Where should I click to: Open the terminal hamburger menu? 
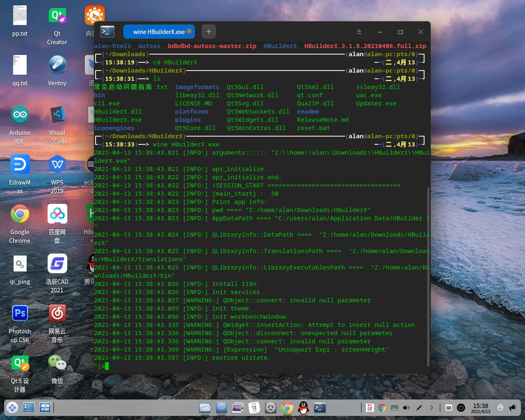point(359,32)
